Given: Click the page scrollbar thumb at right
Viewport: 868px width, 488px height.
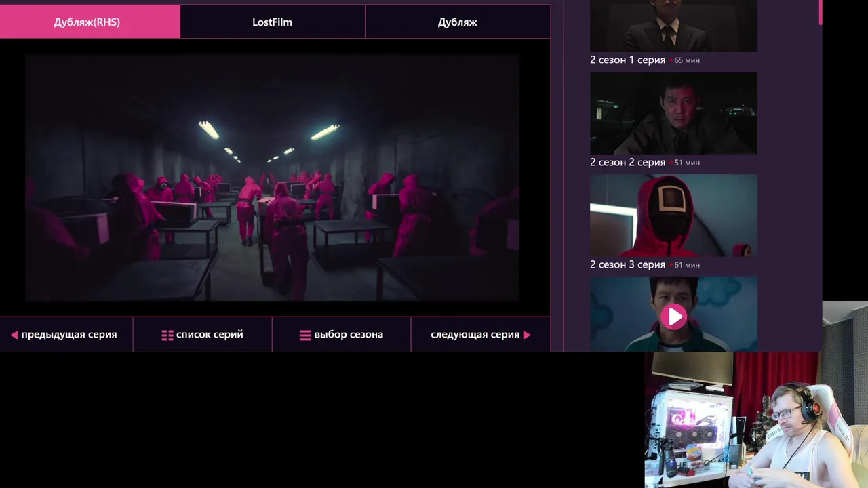Looking at the screenshot, I should click(821, 12).
